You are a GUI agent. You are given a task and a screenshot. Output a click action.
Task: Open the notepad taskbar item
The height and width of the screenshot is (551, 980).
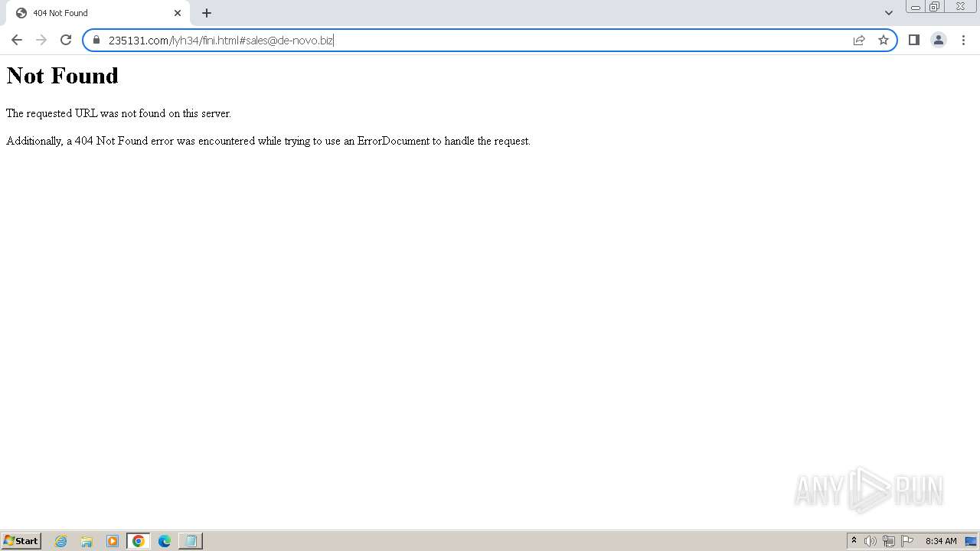pyautogui.click(x=191, y=541)
